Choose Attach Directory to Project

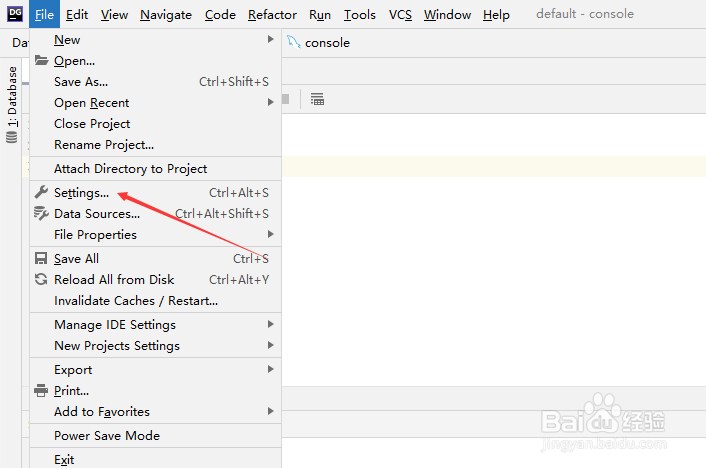coord(131,169)
